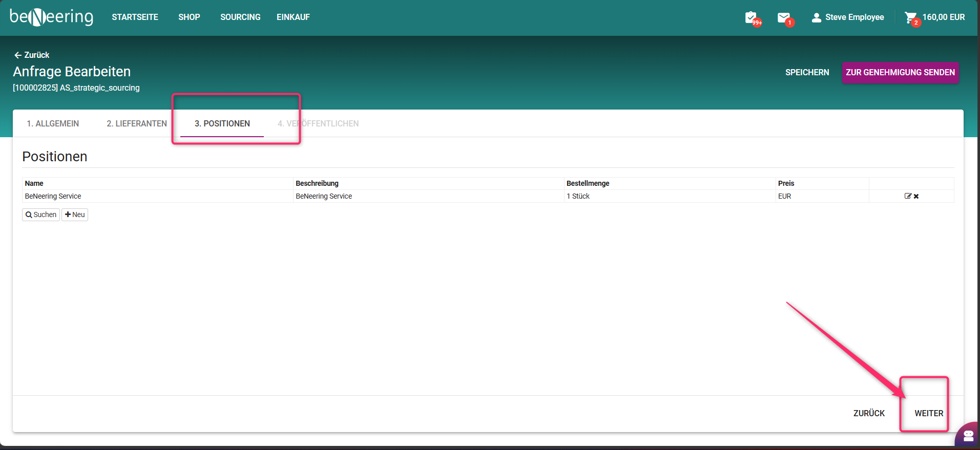Click ZUR GENEHMIGUNG SENDEN
980x450 pixels.
[x=900, y=72]
